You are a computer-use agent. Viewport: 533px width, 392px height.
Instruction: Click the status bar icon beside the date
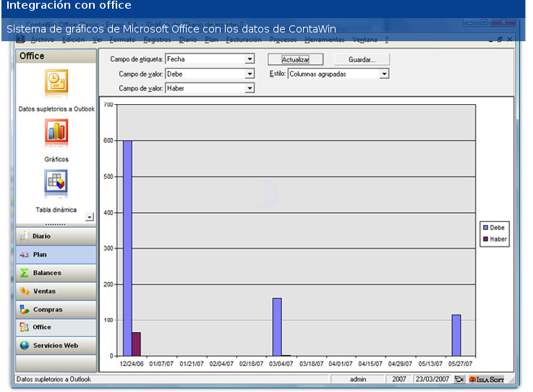click(459, 379)
